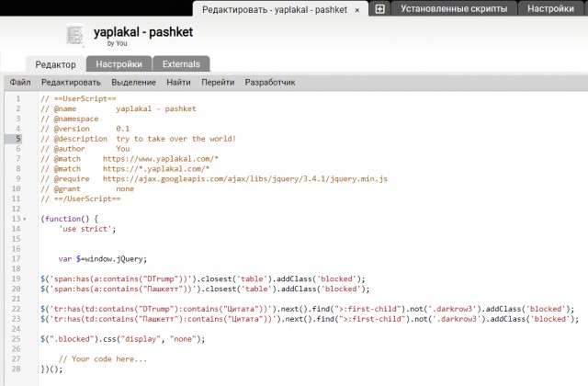Image resolution: width=588 pixels, height=386 pixels.
Task: Click the closing '})();' line
Action: pyautogui.click(x=51, y=369)
